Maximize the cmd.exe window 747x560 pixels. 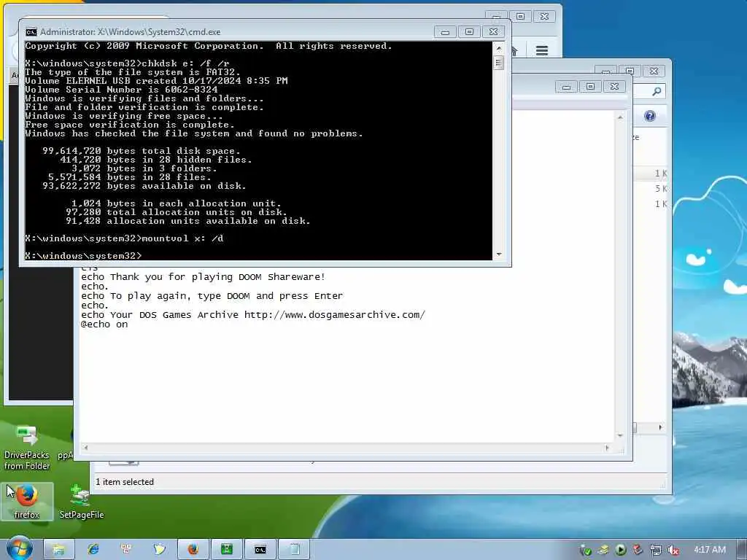click(469, 32)
